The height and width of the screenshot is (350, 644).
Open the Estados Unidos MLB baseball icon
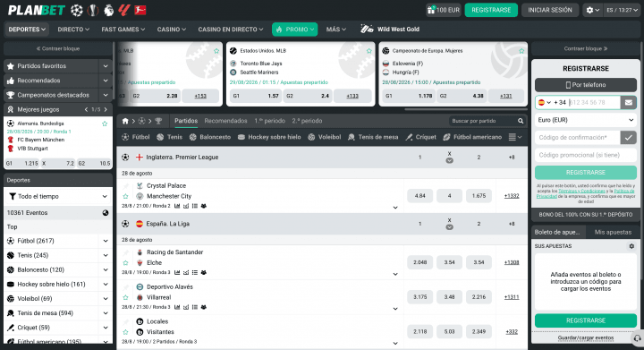click(x=233, y=51)
